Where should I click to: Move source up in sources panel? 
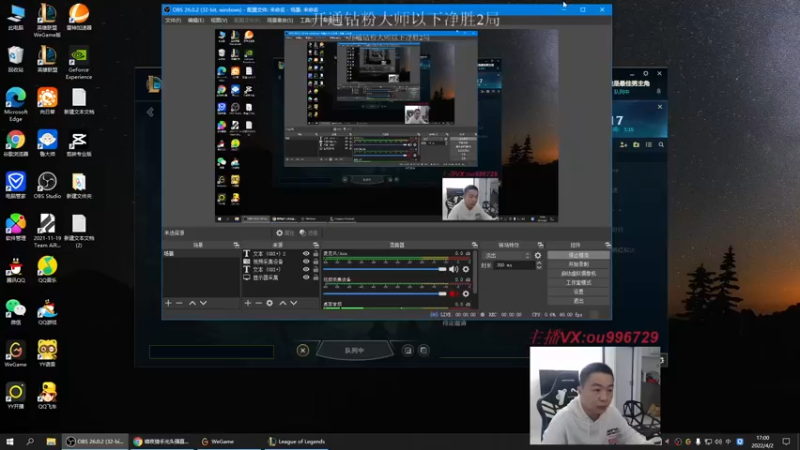click(x=283, y=303)
